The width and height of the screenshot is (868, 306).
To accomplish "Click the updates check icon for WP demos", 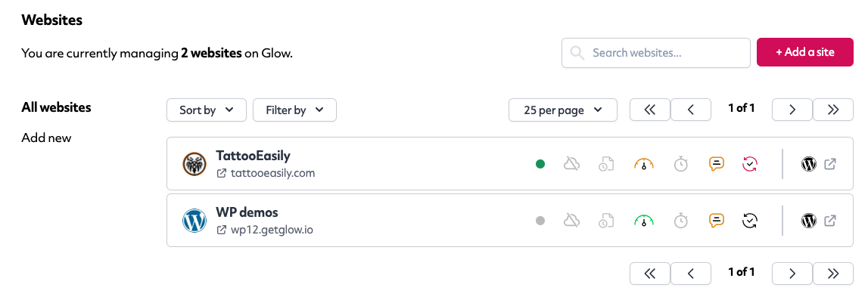I will coord(749,221).
